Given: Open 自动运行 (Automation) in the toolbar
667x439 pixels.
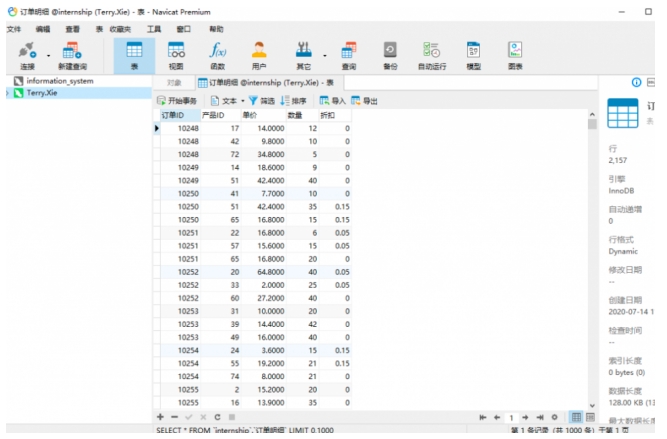Looking at the screenshot, I should click(x=432, y=55).
